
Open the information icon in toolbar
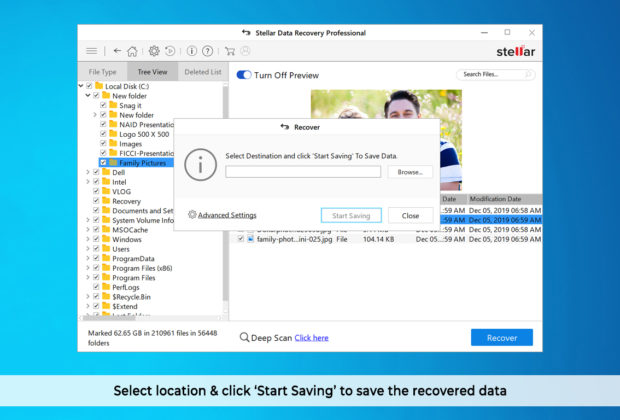click(x=192, y=51)
